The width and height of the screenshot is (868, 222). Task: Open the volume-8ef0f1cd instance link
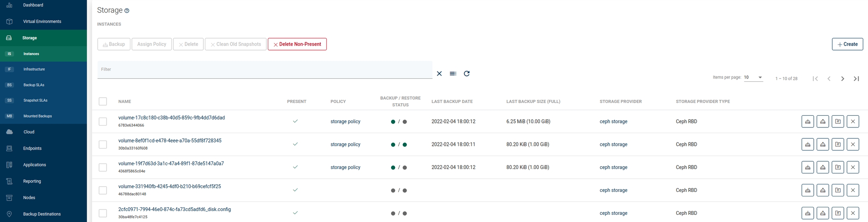[170, 141]
